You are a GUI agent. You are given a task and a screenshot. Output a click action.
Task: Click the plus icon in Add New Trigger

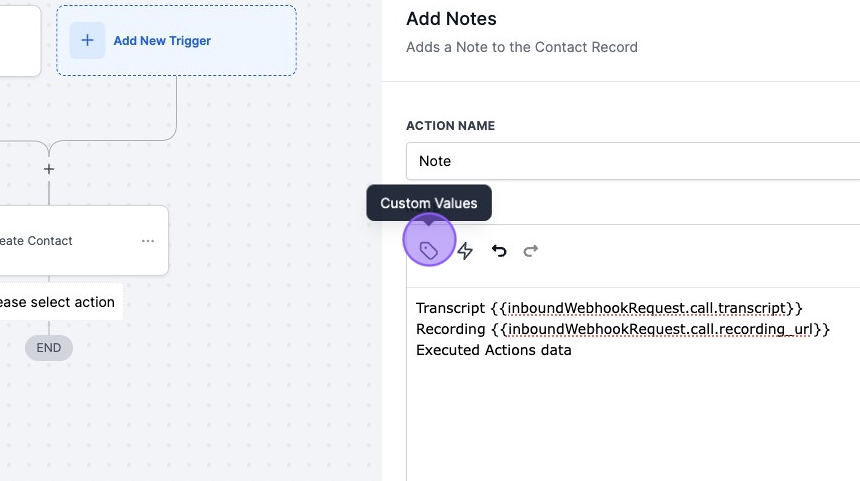pyautogui.click(x=87, y=41)
